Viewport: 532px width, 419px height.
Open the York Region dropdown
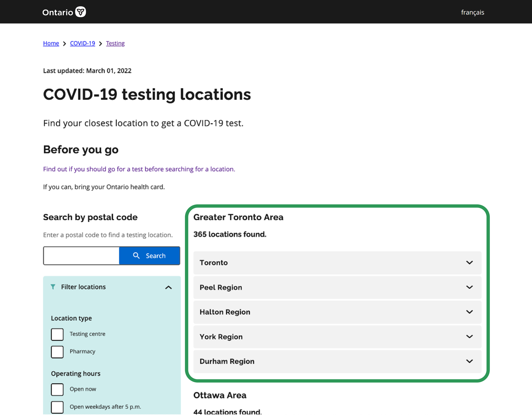click(x=337, y=337)
